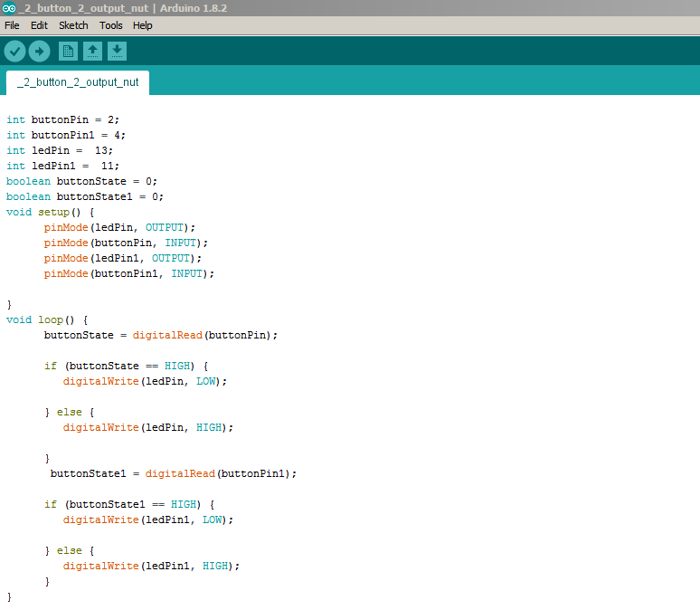Click 'buttonState = digitalRead(buttonPin);' line

pos(161,335)
